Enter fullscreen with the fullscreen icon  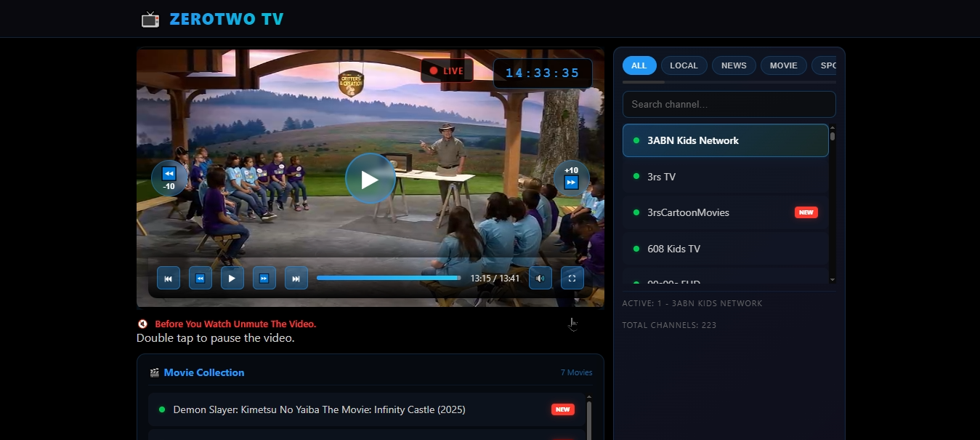pos(572,278)
